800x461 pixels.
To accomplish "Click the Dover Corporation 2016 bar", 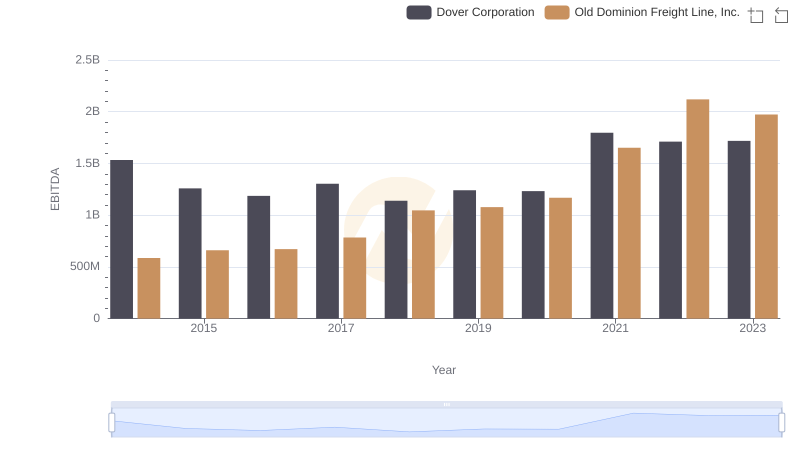I will pos(259,257).
